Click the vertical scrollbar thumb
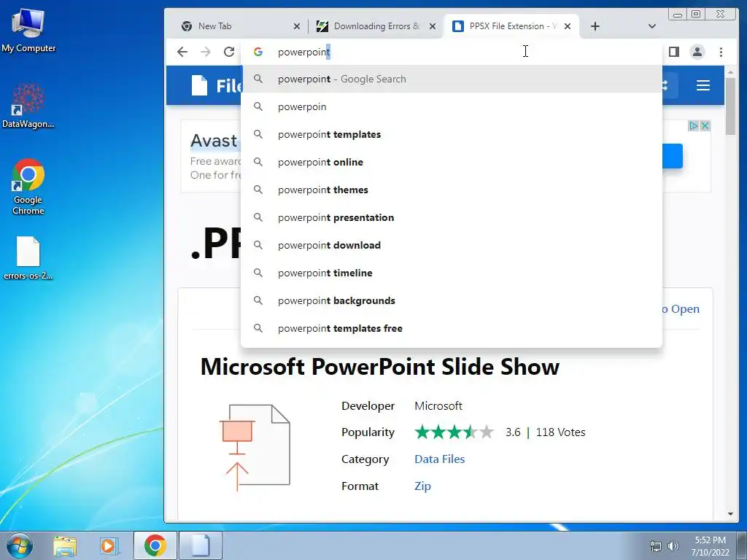 (730, 106)
